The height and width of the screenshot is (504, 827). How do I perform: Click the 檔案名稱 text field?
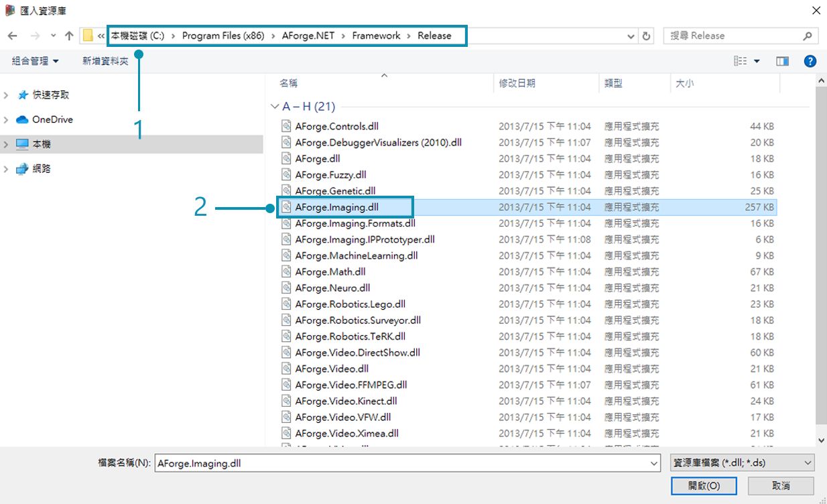(x=401, y=463)
